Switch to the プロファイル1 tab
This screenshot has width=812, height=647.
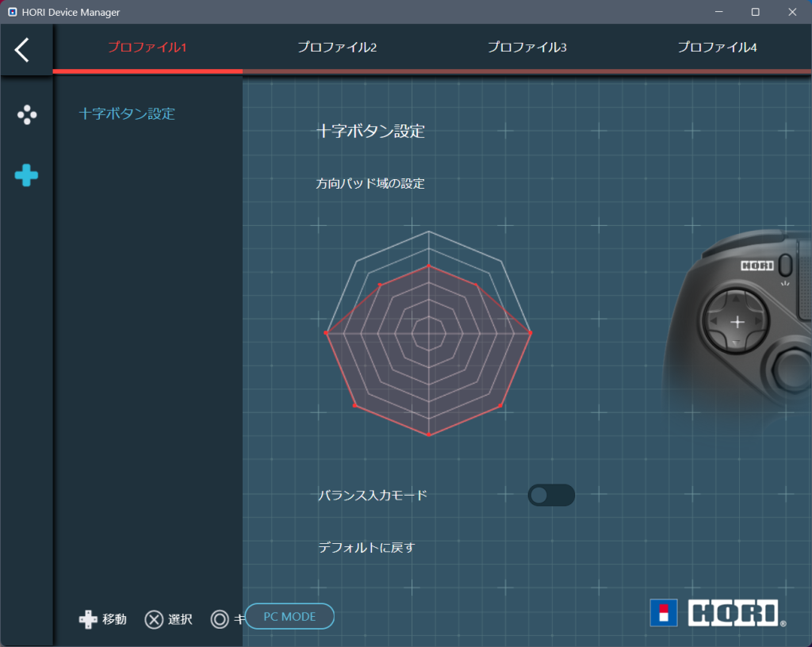(x=147, y=48)
